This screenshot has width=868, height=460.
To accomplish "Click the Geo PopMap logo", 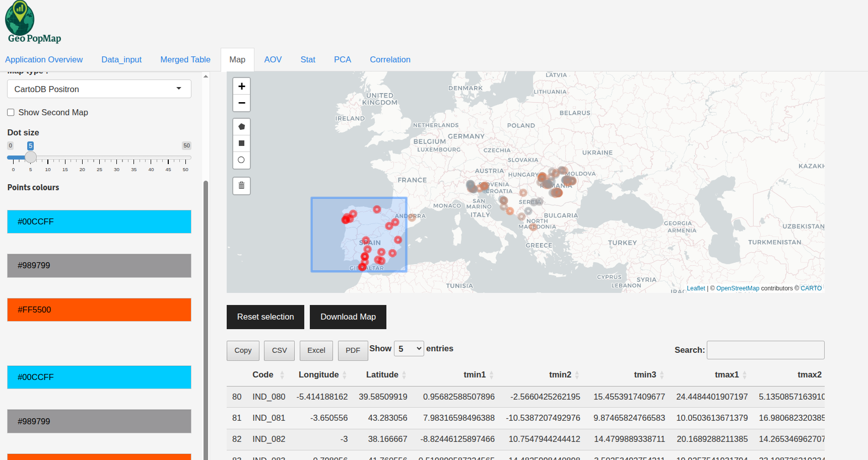I will click(33, 23).
